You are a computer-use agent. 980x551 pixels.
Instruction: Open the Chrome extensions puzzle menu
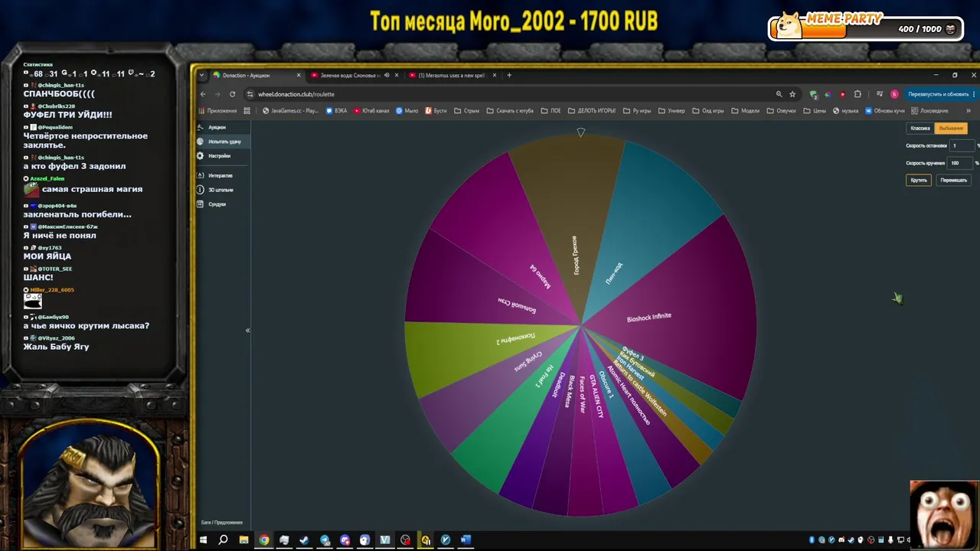(857, 94)
